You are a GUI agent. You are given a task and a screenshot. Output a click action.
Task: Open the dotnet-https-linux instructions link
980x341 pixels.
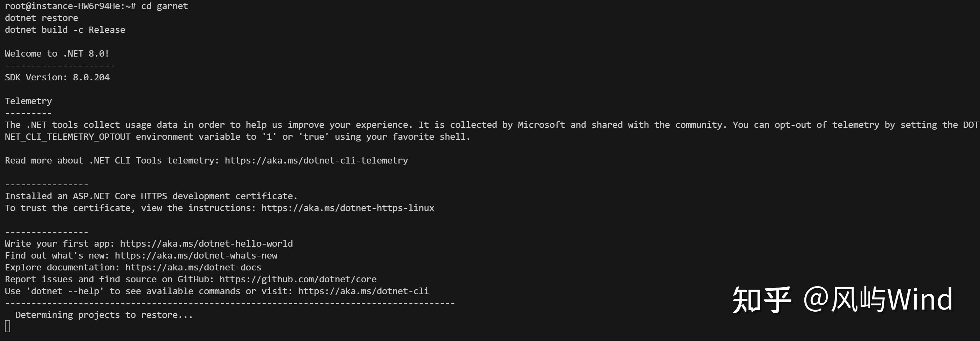(348, 208)
